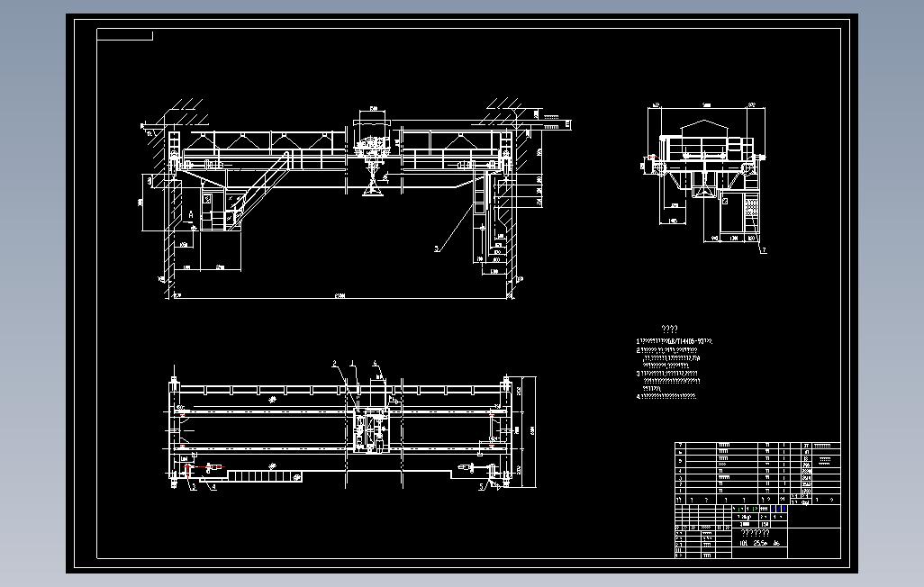This screenshot has height=587, width=924.
Task: Select note 1 containing 'GB/T14405-93'
Action: tap(675, 341)
